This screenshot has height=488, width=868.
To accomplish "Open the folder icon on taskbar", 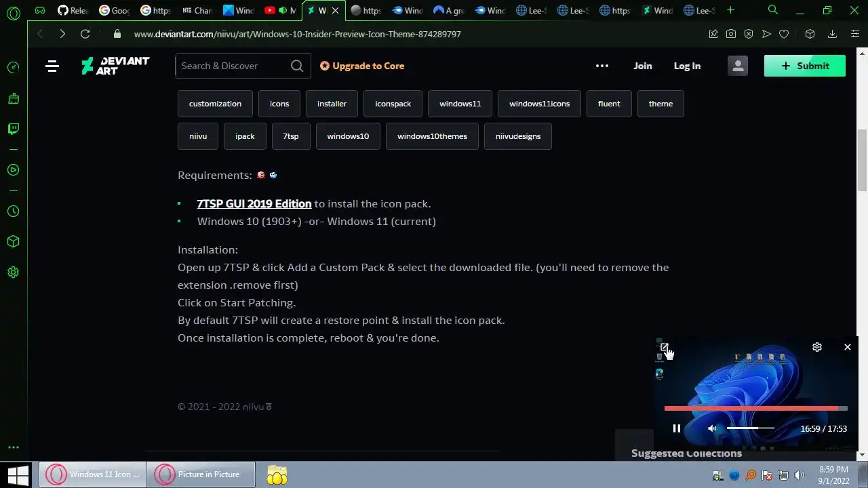I will pyautogui.click(x=277, y=475).
